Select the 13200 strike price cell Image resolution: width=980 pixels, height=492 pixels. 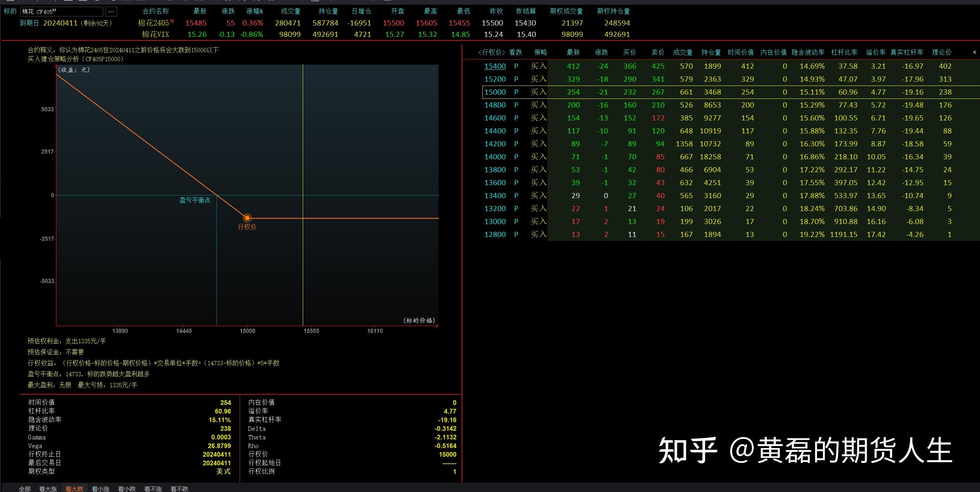click(x=495, y=209)
